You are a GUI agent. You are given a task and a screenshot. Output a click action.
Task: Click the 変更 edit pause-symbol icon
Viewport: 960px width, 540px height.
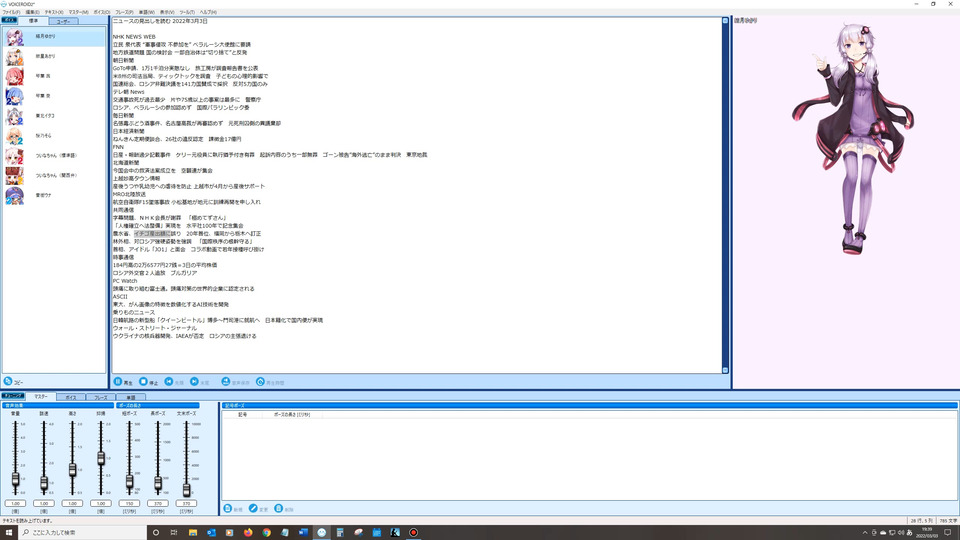point(253,508)
